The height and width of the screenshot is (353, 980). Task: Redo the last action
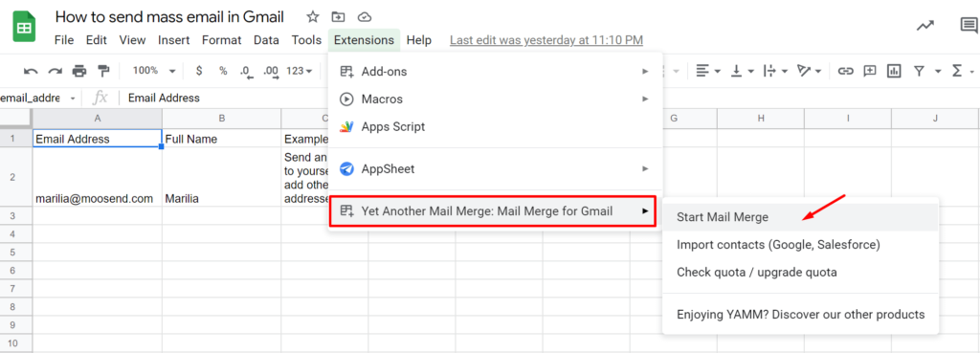pos(55,71)
